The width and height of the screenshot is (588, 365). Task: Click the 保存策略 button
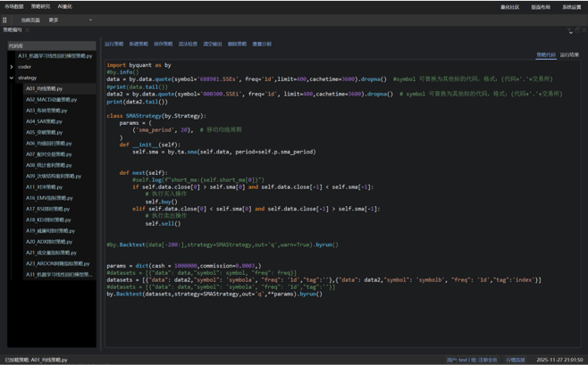pyautogui.click(x=163, y=44)
